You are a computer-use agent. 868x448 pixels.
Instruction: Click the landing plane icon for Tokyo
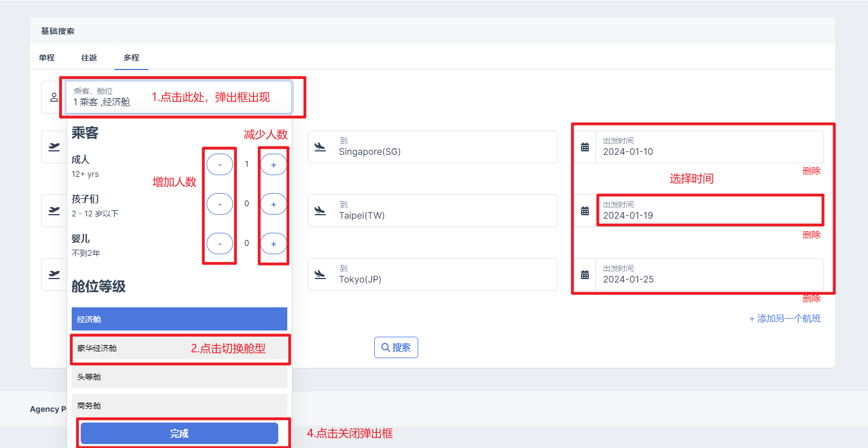320,275
